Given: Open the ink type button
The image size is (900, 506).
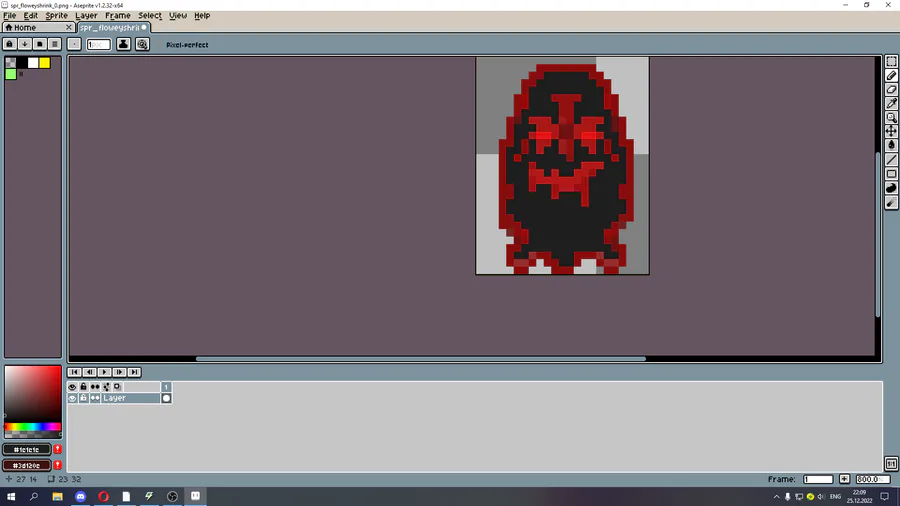Looking at the screenshot, I should [123, 44].
